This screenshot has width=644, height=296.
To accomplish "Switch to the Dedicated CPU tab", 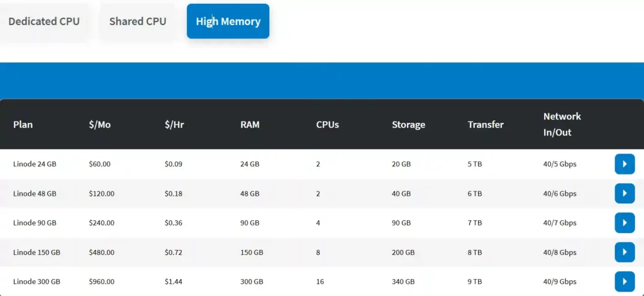I will coord(44,21).
